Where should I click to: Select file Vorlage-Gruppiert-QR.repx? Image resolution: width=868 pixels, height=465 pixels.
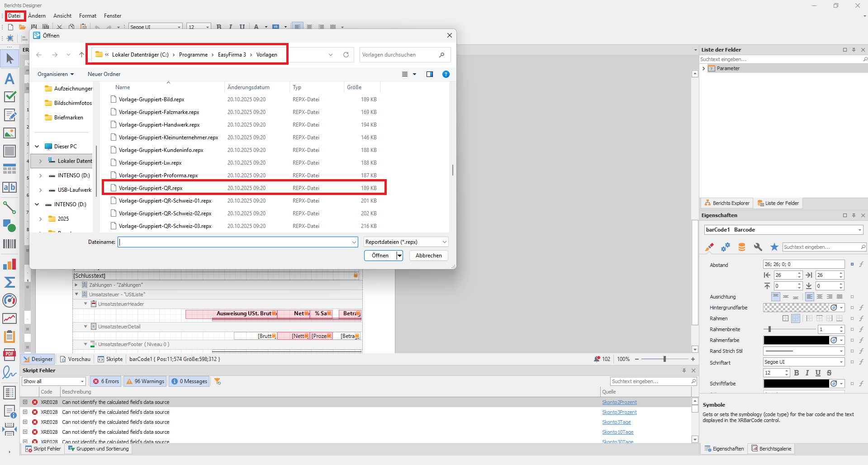tap(151, 188)
